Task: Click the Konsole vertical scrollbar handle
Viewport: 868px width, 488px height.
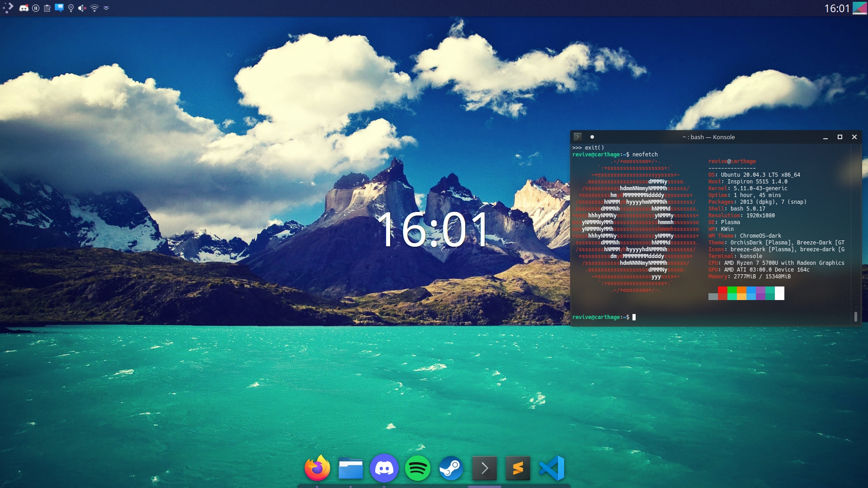Action: point(855,317)
